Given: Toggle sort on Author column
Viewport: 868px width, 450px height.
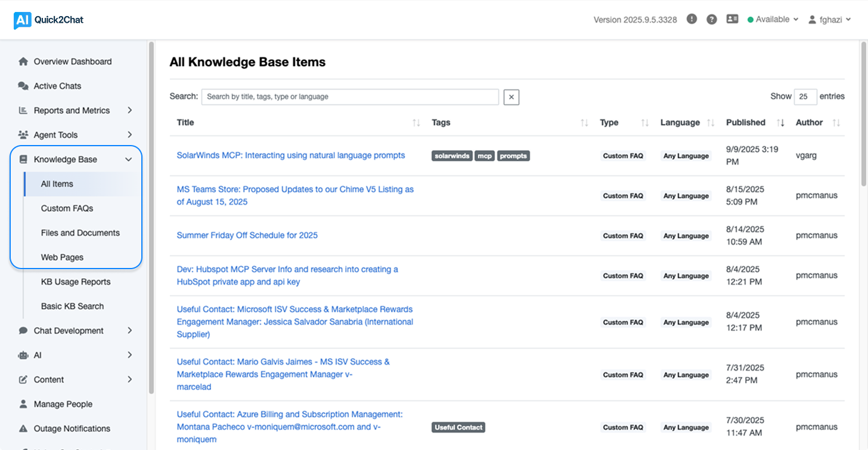Looking at the screenshot, I should [836, 122].
